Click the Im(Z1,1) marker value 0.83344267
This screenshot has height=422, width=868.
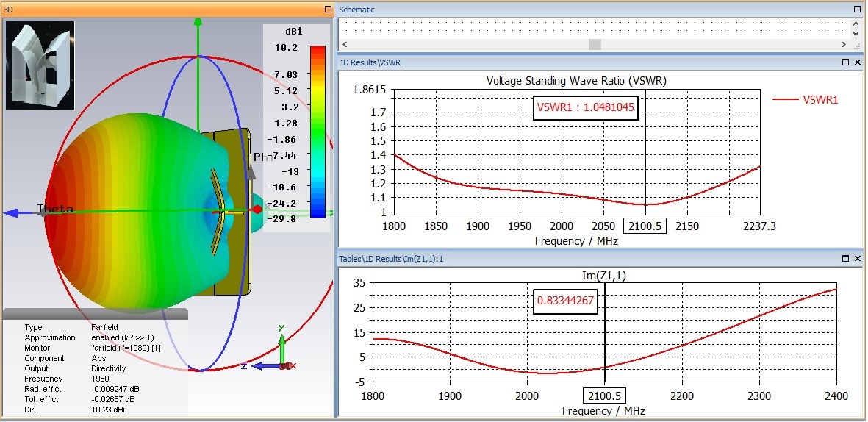[x=564, y=301]
